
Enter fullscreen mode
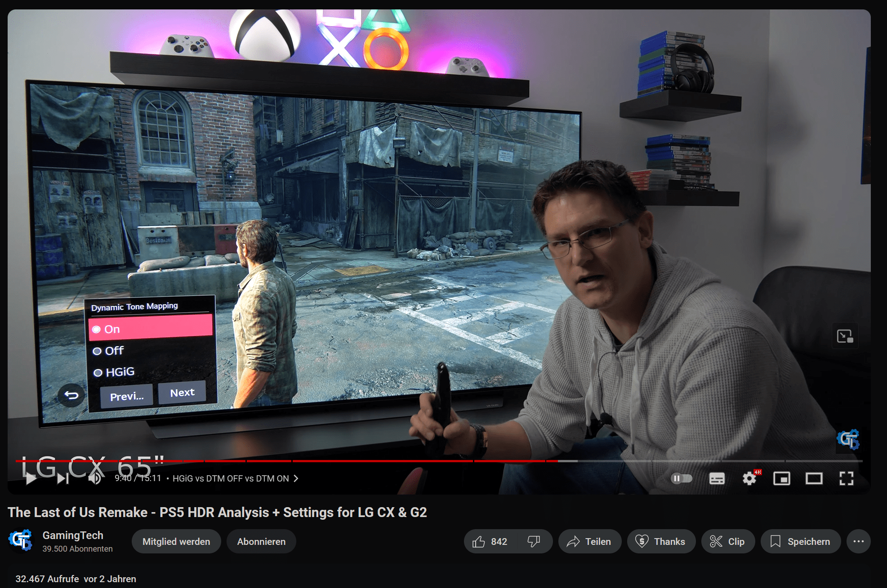(846, 479)
